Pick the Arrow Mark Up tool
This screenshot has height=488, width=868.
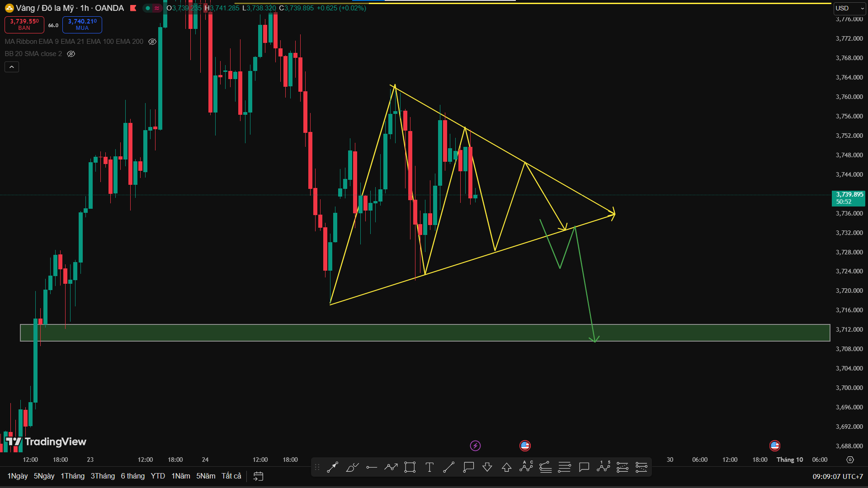click(x=507, y=467)
